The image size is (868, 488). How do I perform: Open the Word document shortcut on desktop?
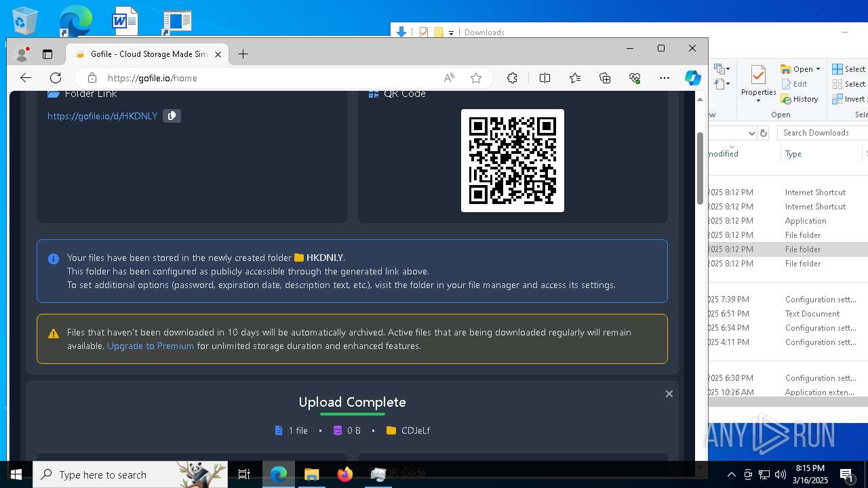[x=124, y=21]
